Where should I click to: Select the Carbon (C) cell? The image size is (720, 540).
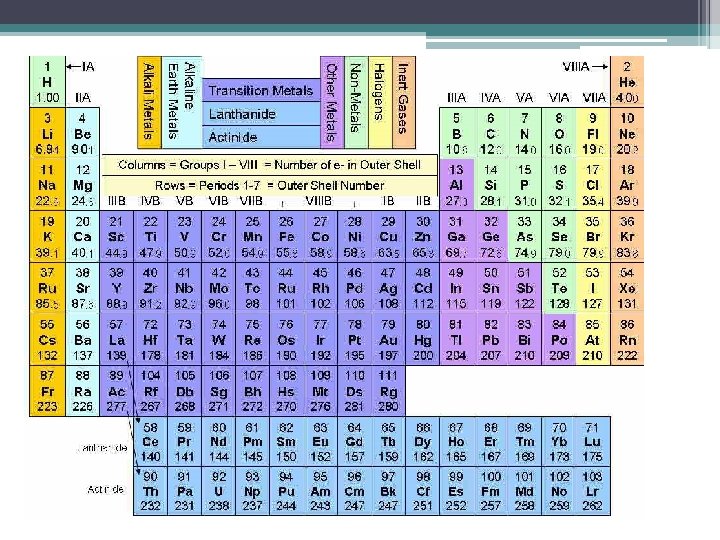(x=491, y=133)
